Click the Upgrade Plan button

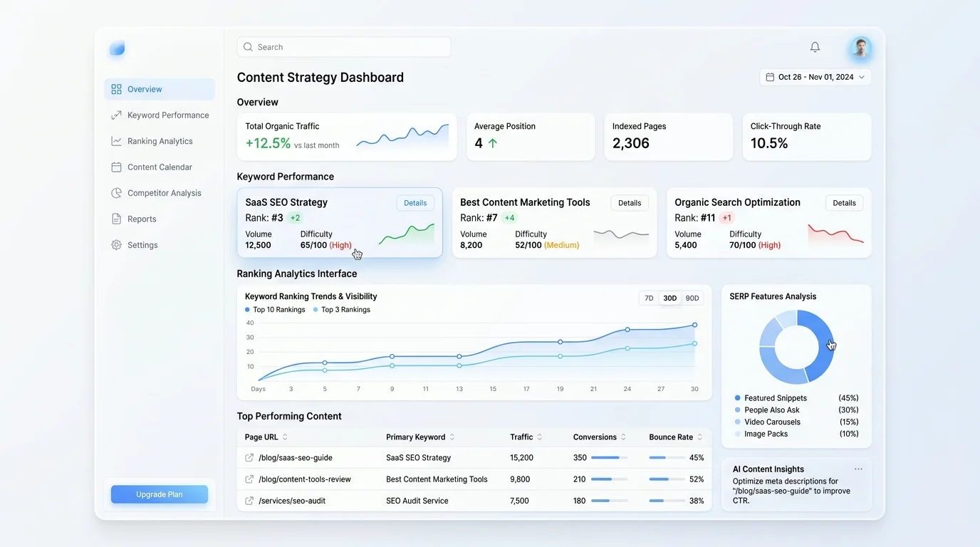[160, 494]
